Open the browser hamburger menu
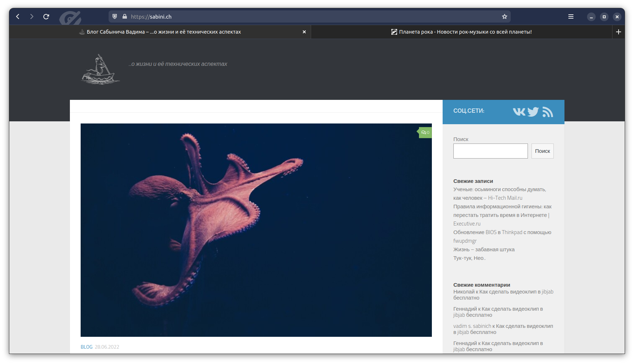 click(571, 16)
